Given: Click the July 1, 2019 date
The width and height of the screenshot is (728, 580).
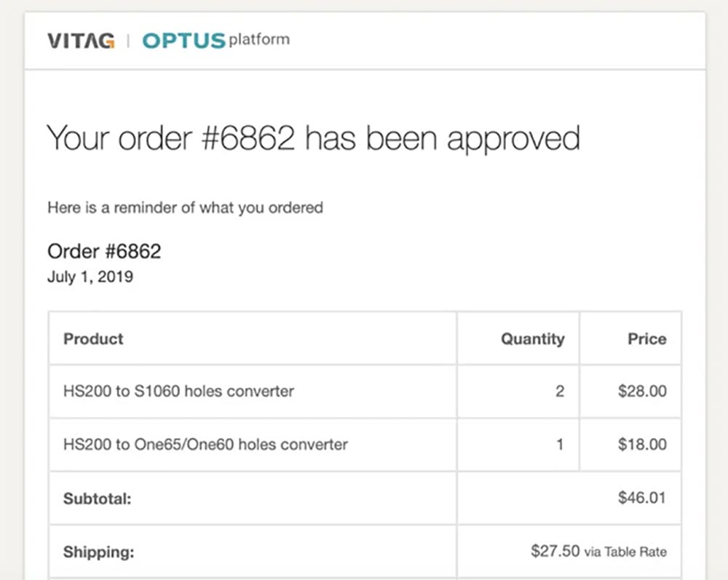Looking at the screenshot, I should (90, 277).
